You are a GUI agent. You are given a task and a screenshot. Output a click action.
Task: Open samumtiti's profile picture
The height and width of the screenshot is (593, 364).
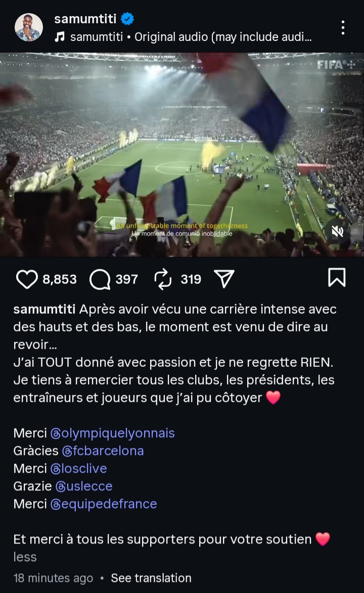(x=29, y=27)
